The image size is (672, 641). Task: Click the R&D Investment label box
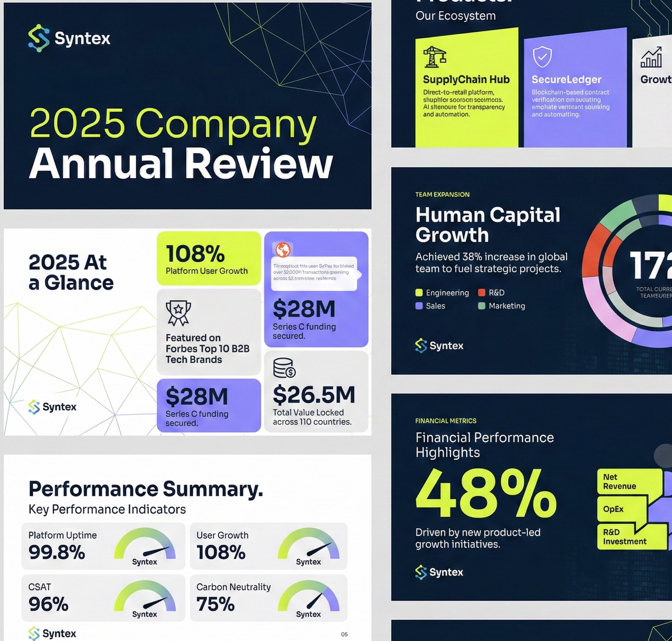tap(631, 537)
